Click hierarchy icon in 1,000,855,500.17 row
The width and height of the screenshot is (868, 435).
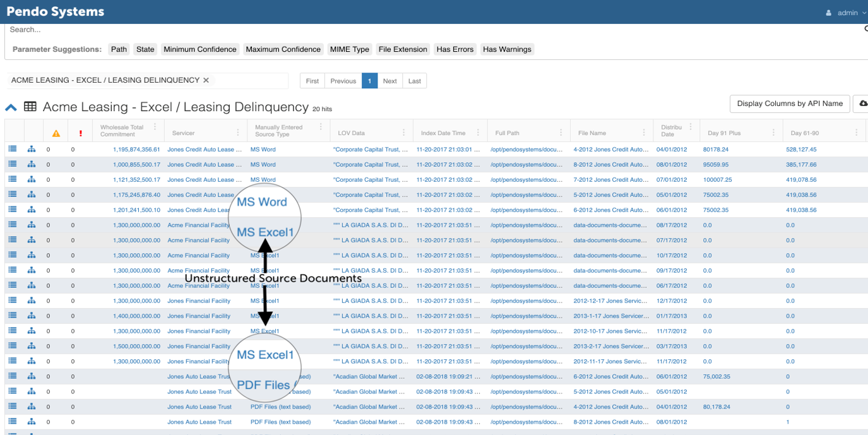[32, 165]
